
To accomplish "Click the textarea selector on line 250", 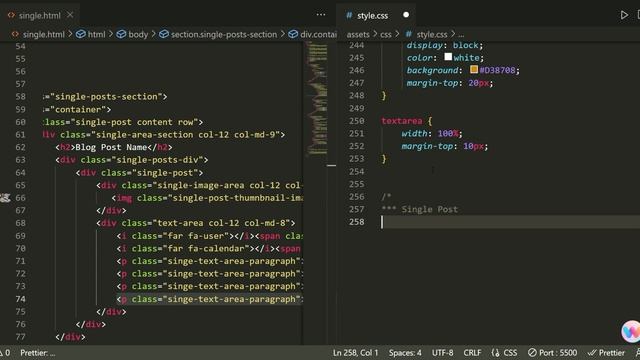I will coord(402,121).
